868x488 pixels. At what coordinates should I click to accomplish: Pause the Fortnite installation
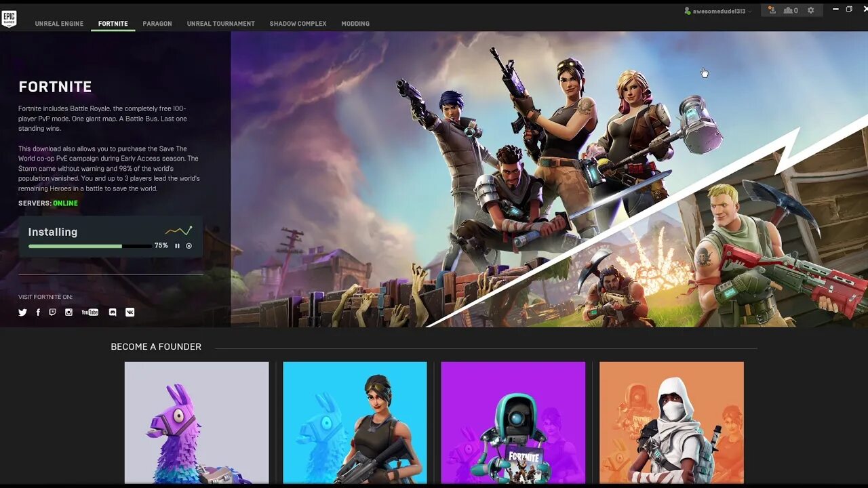click(177, 246)
